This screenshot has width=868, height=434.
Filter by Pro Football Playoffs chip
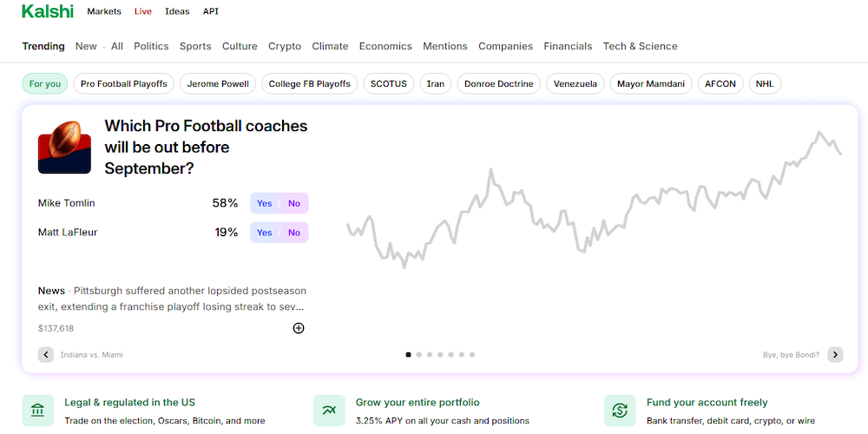[x=124, y=84]
